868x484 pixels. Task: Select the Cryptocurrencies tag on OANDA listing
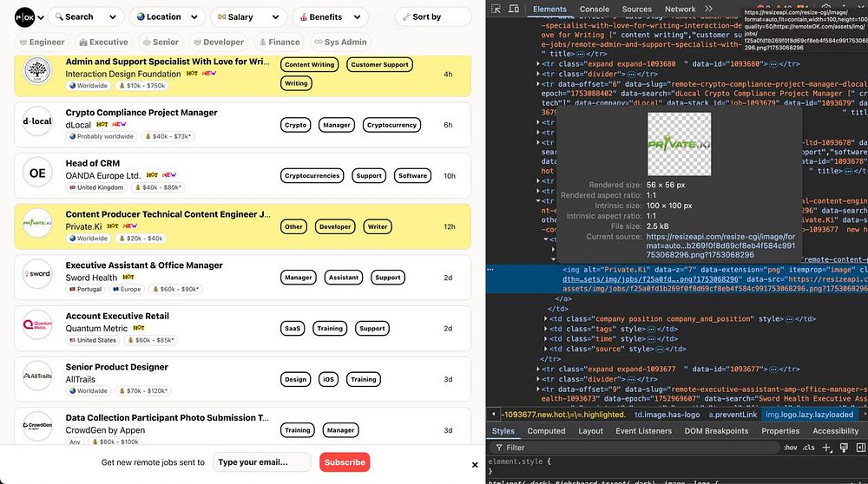click(313, 176)
